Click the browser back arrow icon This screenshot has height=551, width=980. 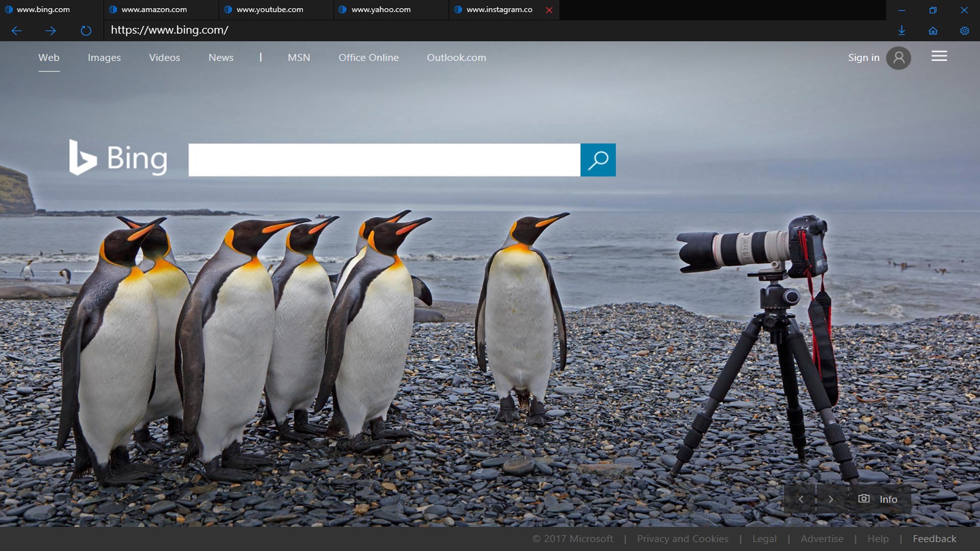click(x=16, y=31)
